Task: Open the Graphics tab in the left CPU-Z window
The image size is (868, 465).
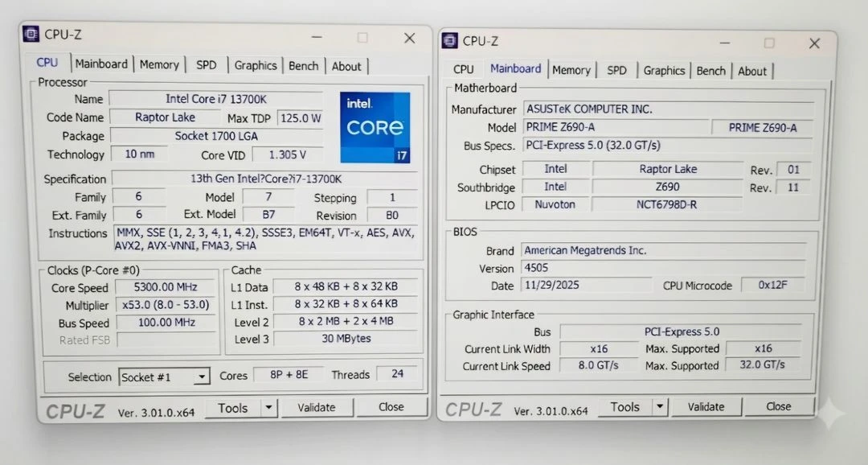Action: [256, 65]
